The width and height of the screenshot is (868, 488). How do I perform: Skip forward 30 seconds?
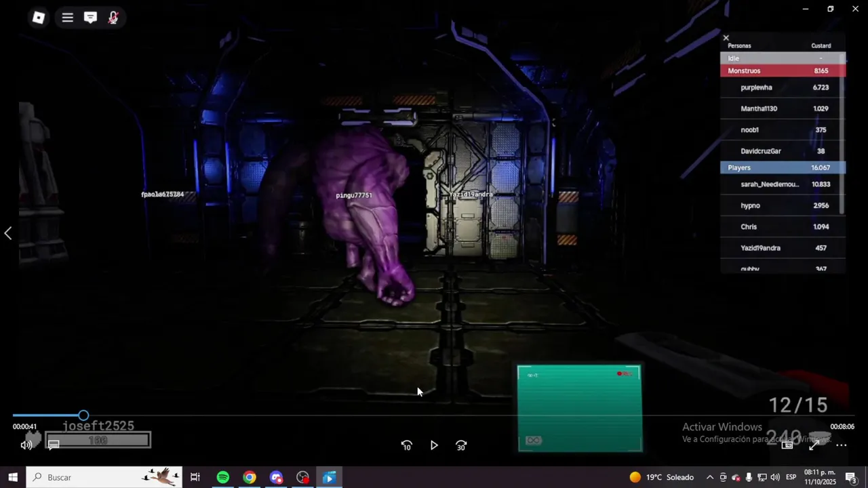tap(461, 445)
